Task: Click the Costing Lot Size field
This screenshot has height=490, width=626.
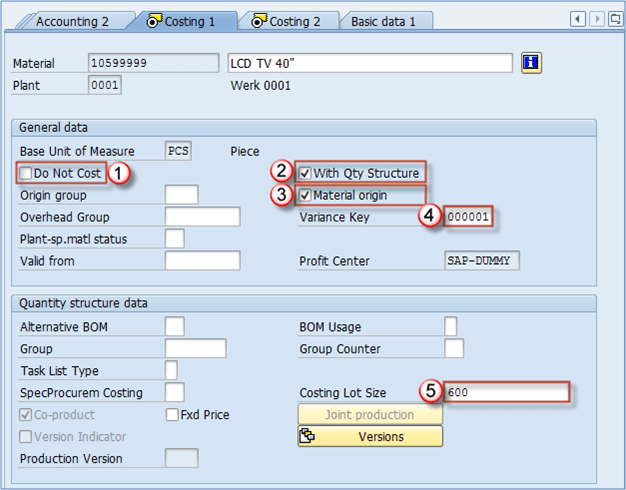Action: (x=507, y=392)
